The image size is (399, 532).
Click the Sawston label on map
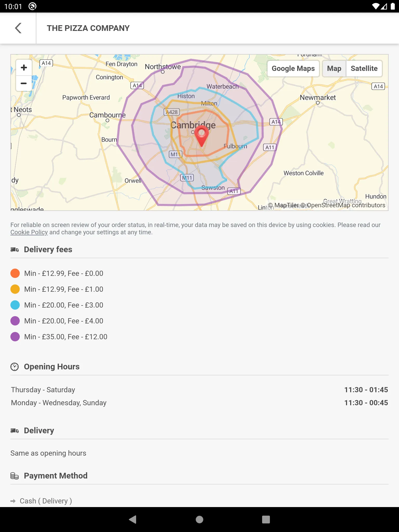point(213,188)
